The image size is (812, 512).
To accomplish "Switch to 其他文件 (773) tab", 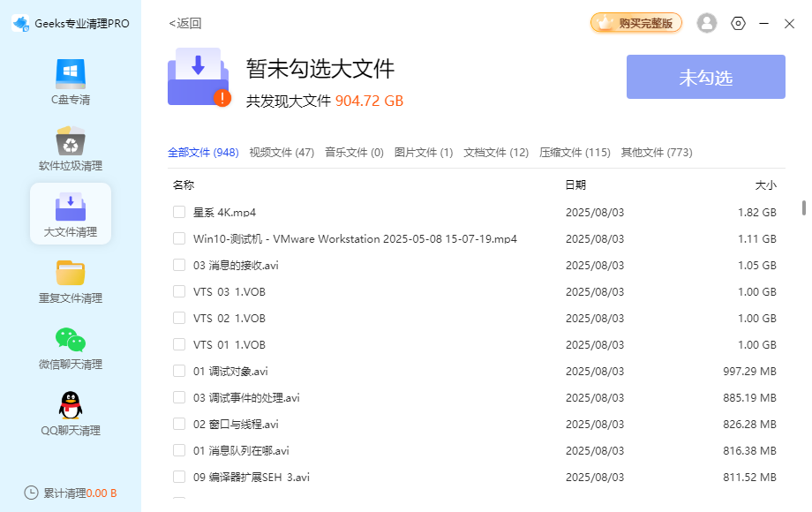I will (x=657, y=152).
